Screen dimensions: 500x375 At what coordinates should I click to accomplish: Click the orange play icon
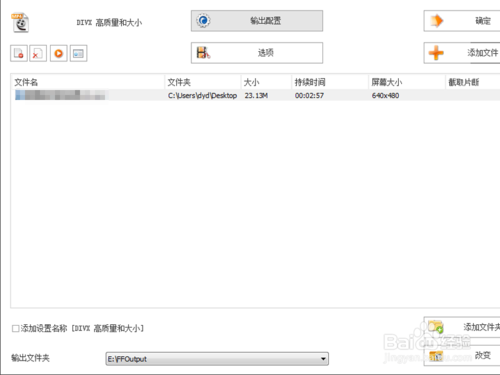(x=59, y=53)
